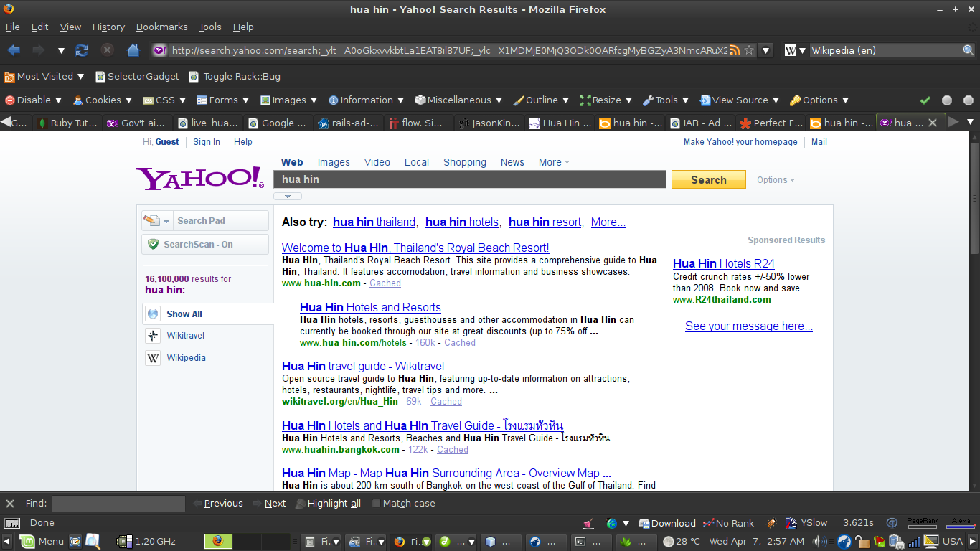The width and height of the screenshot is (980, 551).
Task: Switch to the Perfect F... tab
Action: pos(771,123)
